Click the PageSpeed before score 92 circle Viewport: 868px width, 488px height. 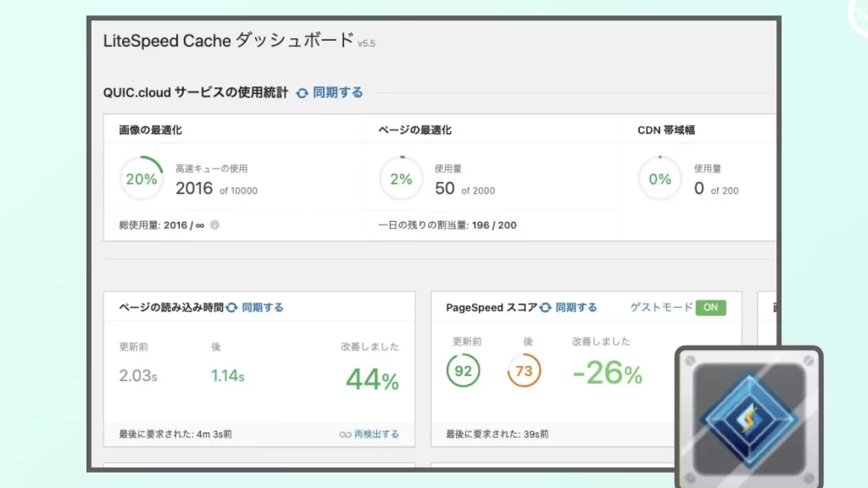coord(464,371)
